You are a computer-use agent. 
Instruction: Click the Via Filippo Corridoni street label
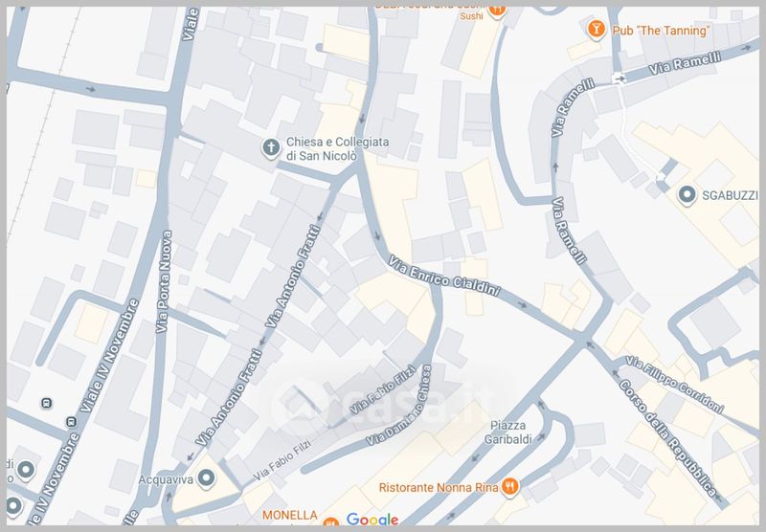tap(674, 382)
